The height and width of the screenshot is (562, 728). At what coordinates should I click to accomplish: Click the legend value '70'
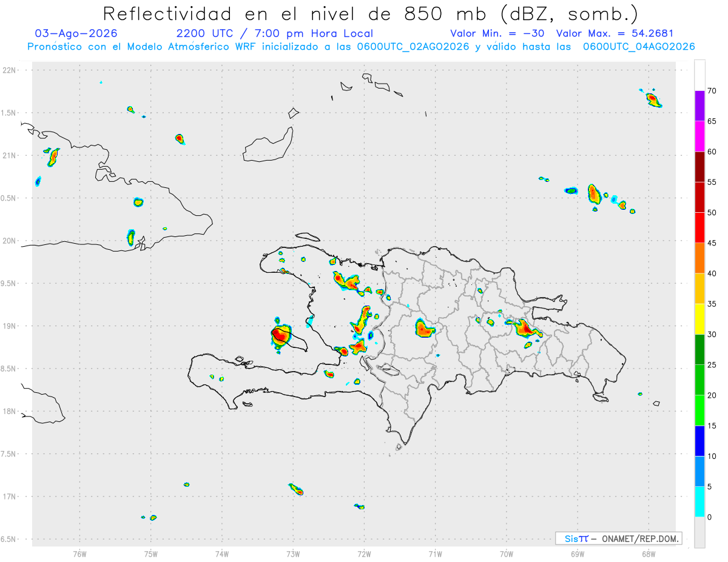click(x=712, y=91)
